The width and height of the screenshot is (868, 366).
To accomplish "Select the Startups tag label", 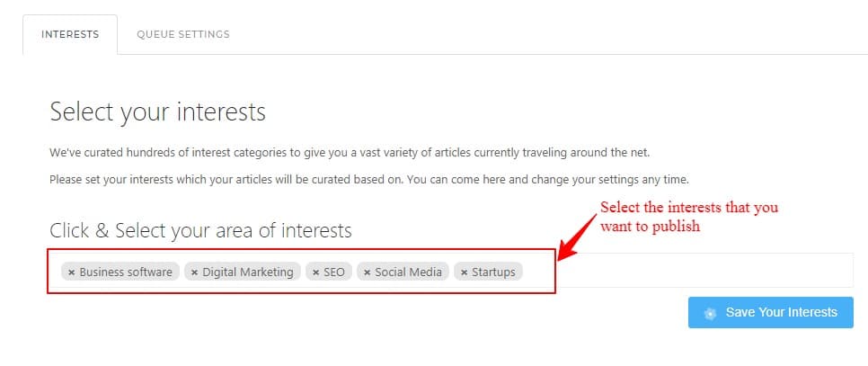I will (x=493, y=272).
